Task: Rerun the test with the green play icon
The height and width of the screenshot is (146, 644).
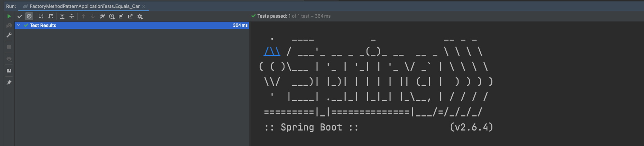Action: pyautogui.click(x=9, y=16)
